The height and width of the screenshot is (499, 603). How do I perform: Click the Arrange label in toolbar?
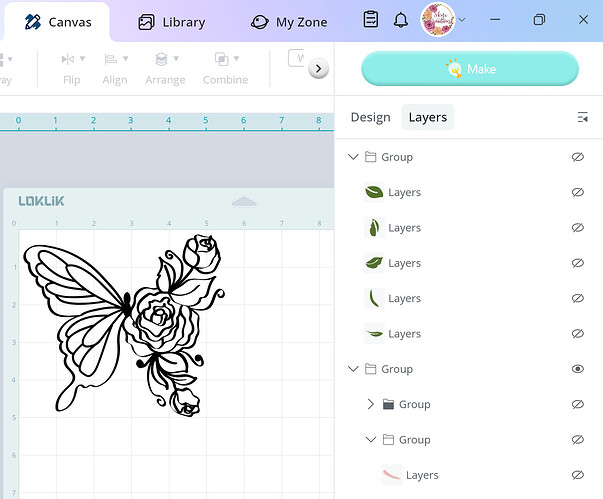coord(165,80)
